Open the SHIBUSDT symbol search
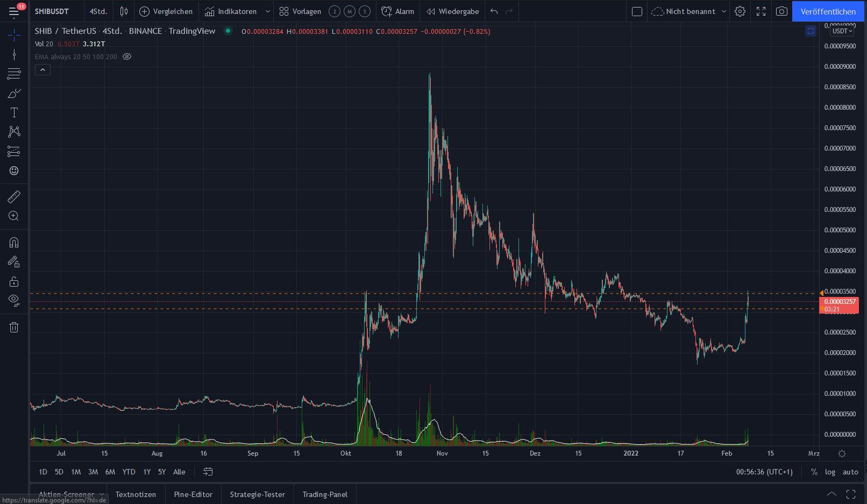The width and height of the screenshot is (867, 504). tap(52, 11)
